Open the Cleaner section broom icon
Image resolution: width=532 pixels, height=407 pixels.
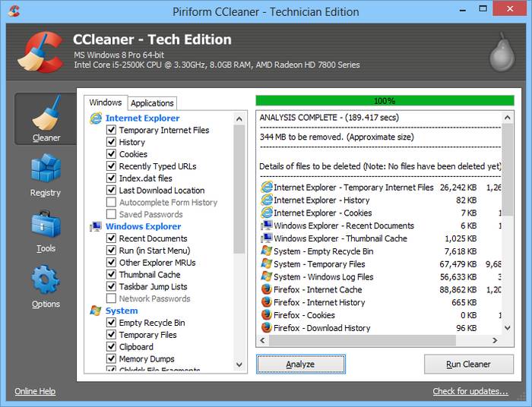46,113
